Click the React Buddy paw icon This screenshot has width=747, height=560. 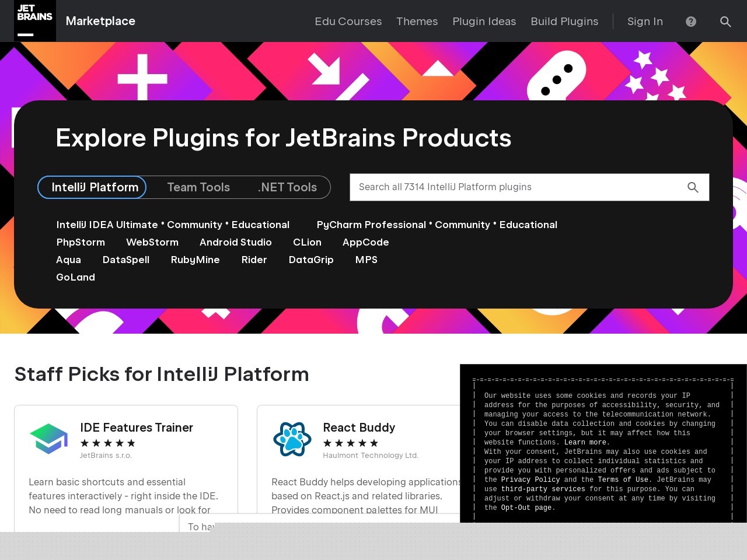click(x=292, y=439)
